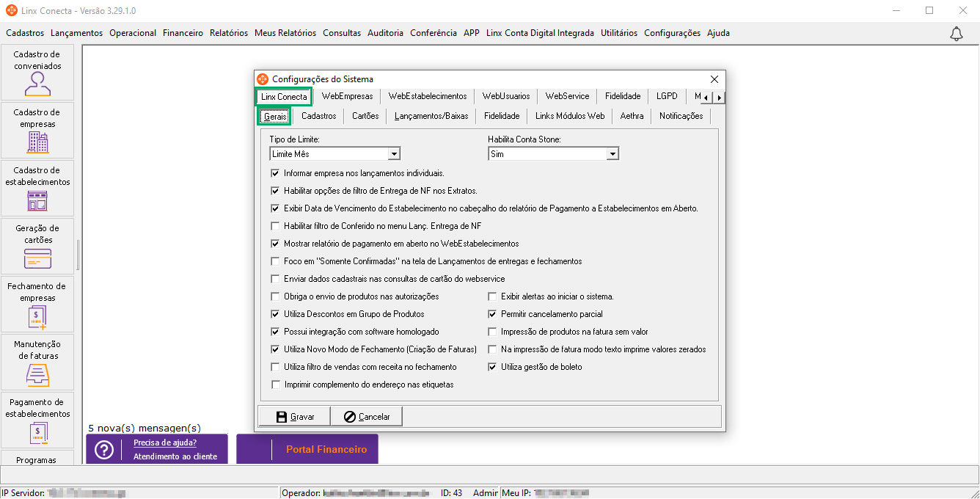The width and height of the screenshot is (980, 499).
Task: Check Obriga o envio de produtos
Action: tap(276, 296)
